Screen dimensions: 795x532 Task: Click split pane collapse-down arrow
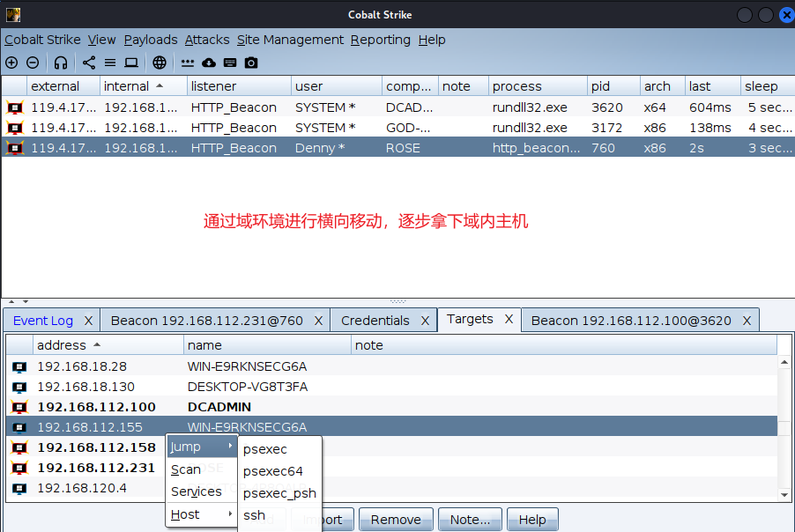pyautogui.click(x=26, y=301)
